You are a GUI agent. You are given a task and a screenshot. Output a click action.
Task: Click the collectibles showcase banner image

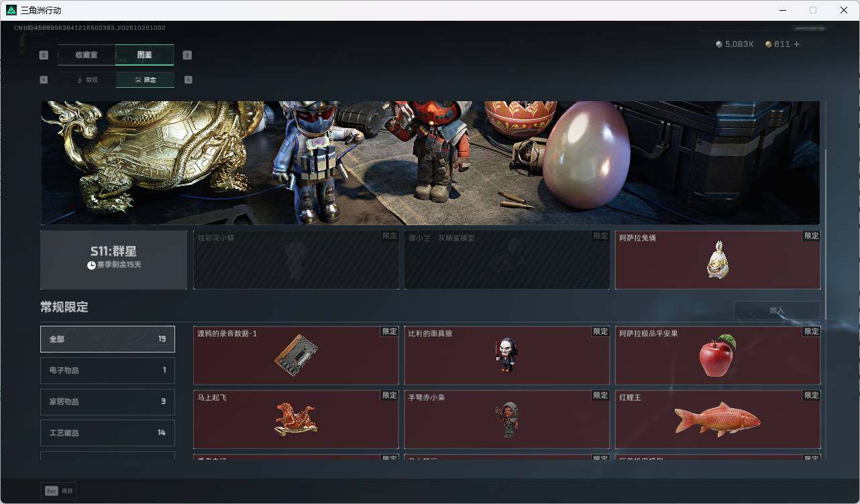(x=430, y=163)
